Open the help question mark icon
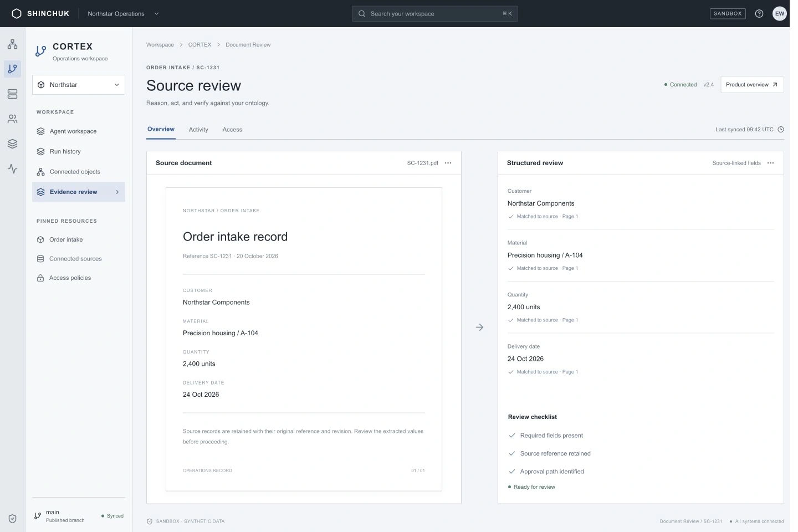Viewport: 798px width, 532px height. click(x=759, y=13)
